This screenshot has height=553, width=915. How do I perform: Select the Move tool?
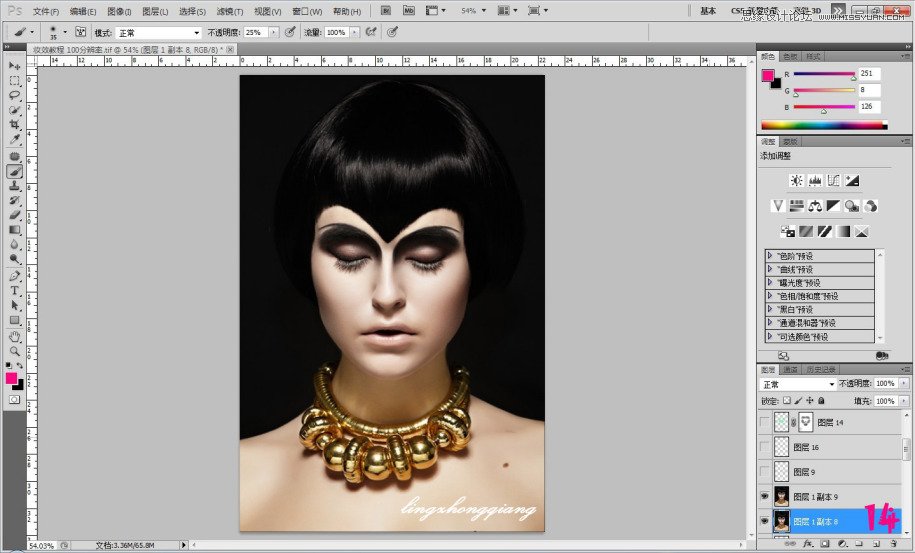15,66
